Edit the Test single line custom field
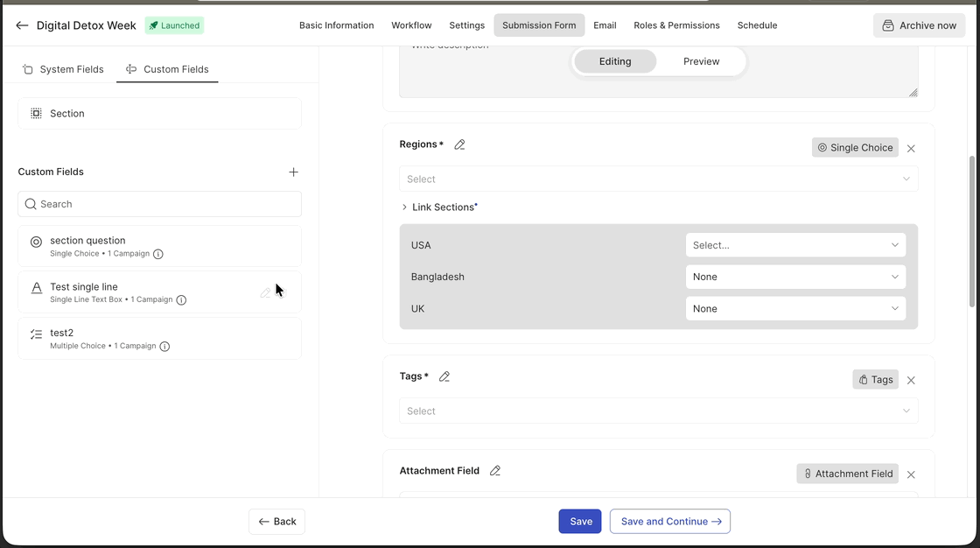 pos(265,293)
